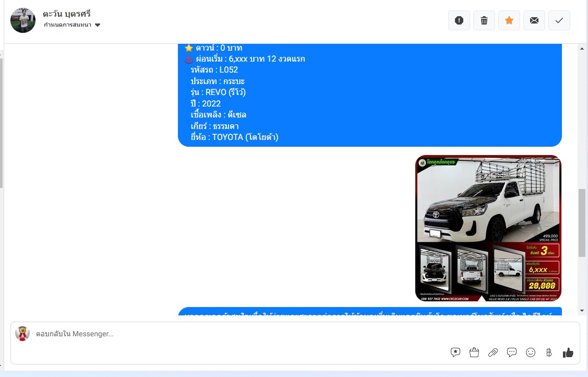Open ตะวัน บุตรศรี contact name

coord(67,14)
